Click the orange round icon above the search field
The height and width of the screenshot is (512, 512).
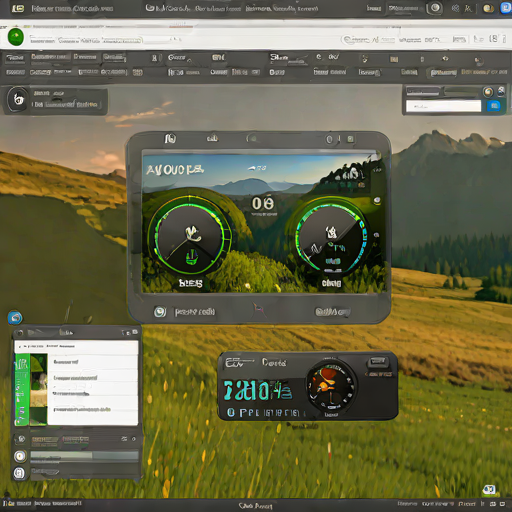[488, 92]
